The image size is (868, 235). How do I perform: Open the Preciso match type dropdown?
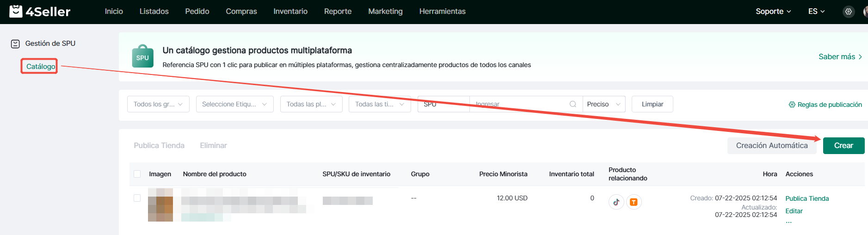pyautogui.click(x=603, y=104)
